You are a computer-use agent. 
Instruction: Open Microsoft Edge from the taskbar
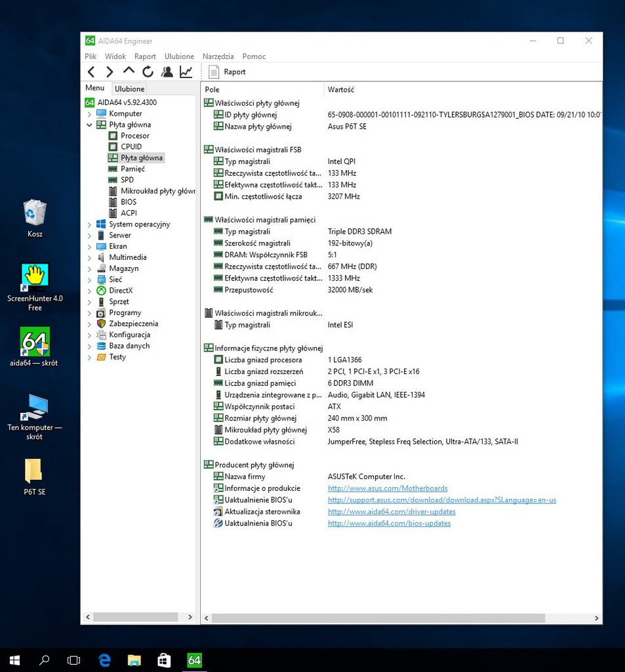(104, 660)
